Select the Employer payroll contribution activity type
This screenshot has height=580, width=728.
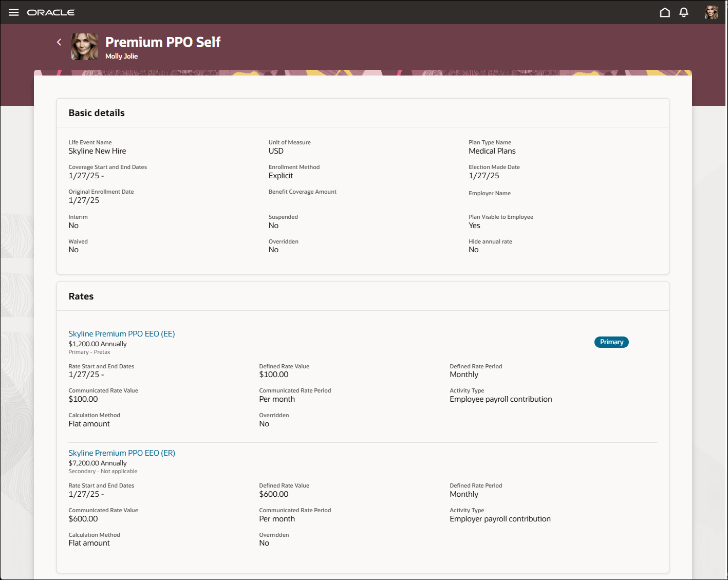(x=500, y=519)
